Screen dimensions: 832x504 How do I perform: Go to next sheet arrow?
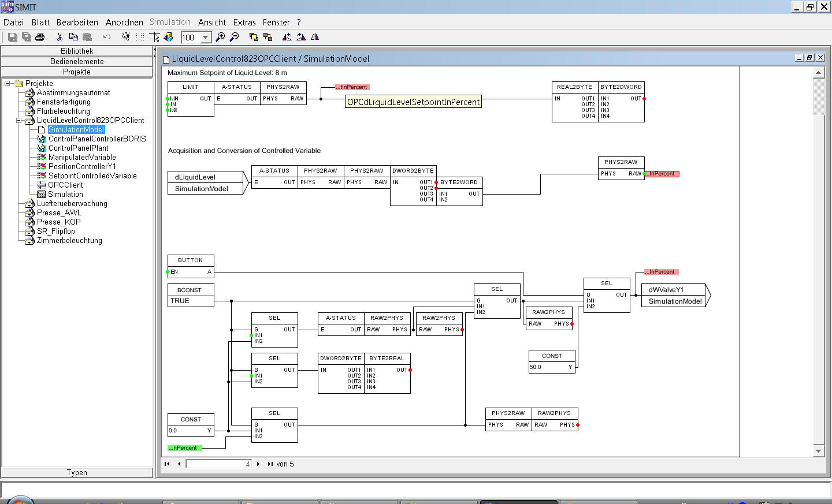pyautogui.click(x=258, y=464)
